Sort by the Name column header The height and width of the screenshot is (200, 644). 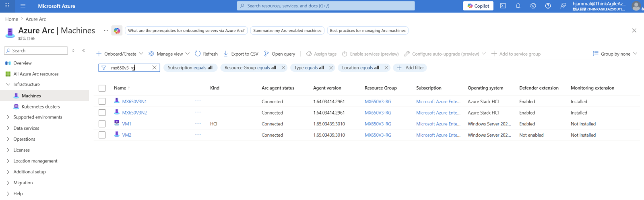122,88
